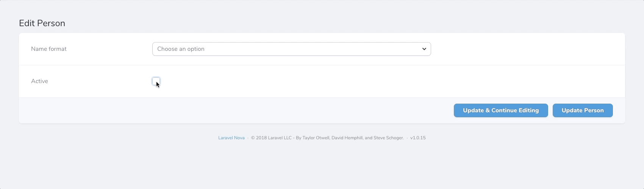Click the word 'Nova' in the footer link
Screen dimensions: 644x189
(x=239, y=138)
